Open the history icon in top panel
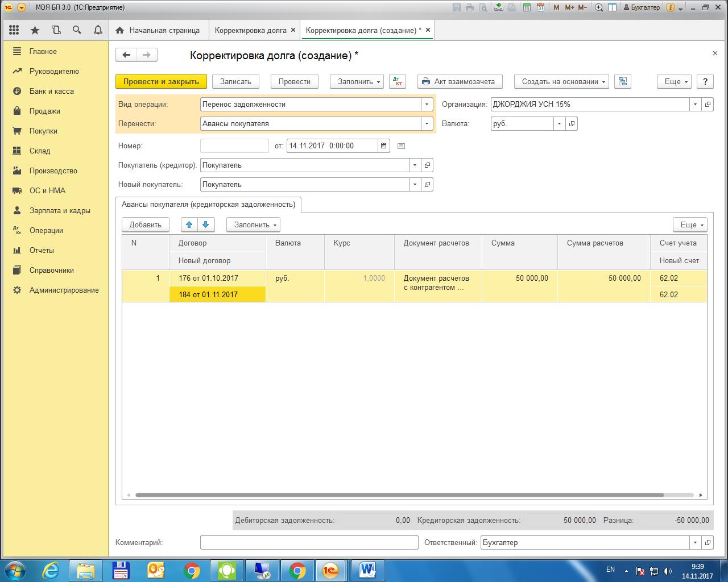 click(56, 30)
